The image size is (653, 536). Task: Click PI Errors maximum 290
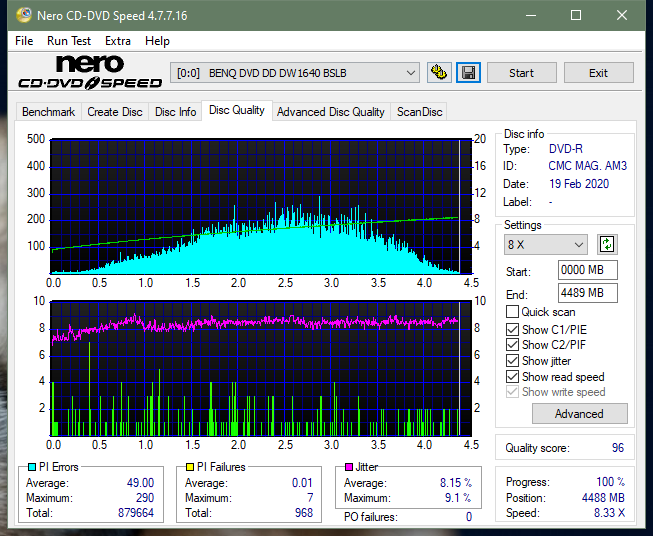(x=145, y=498)
